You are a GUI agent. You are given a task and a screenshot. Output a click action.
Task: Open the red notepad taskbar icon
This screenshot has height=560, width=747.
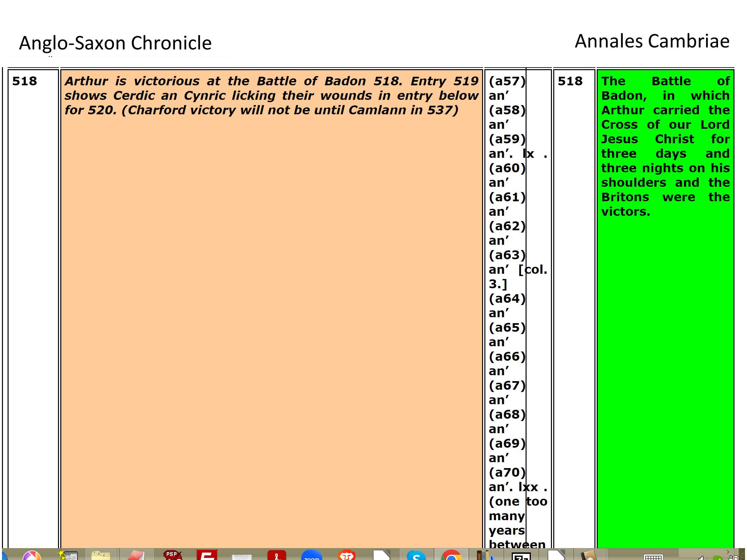point(136,556)
